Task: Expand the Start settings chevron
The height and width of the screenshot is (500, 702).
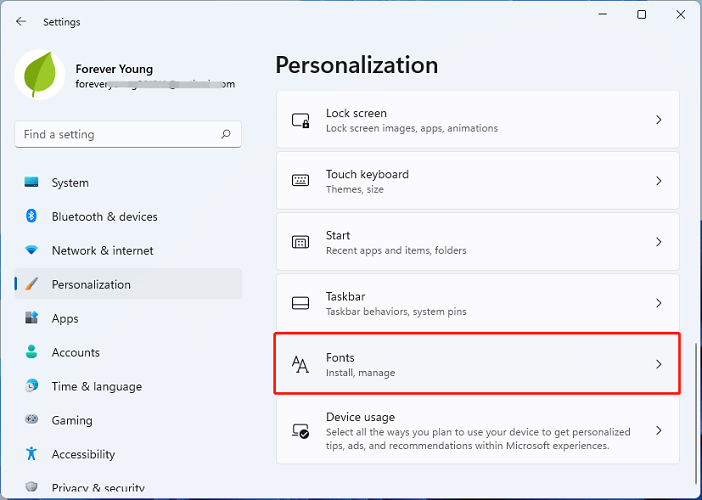Action: [658, 242]
